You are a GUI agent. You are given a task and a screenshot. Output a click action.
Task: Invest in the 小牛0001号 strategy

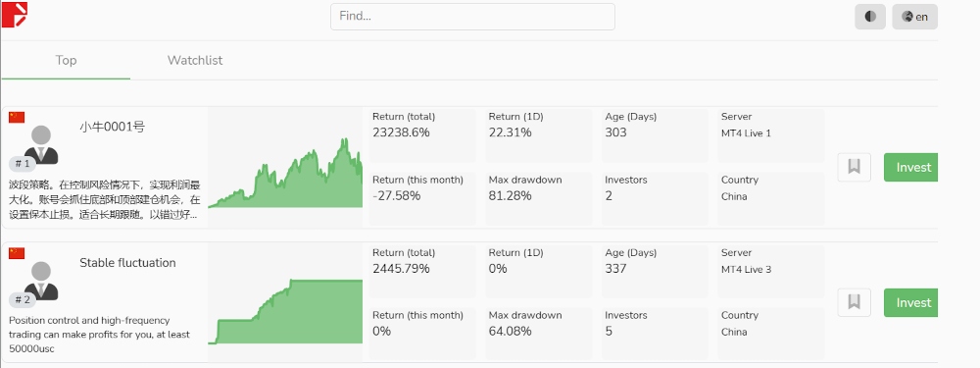point(911,167)
